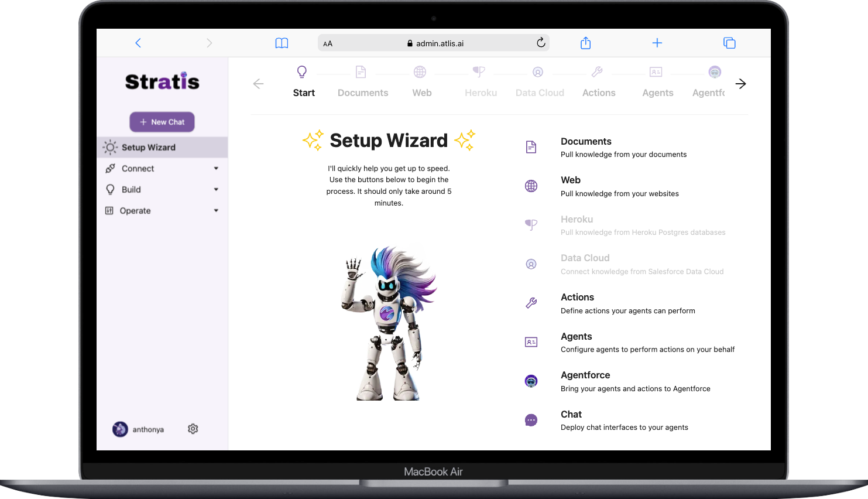Reload the page with the refresh icon
Image resolution: width=868 pixels, height=499 pixels.
[x=541, y=42]
